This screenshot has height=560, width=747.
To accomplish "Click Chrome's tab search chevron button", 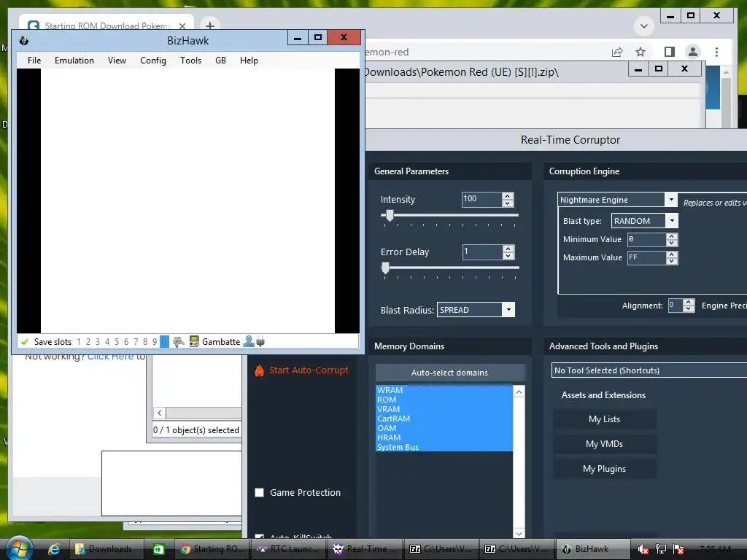I will (x=643, y=26).
